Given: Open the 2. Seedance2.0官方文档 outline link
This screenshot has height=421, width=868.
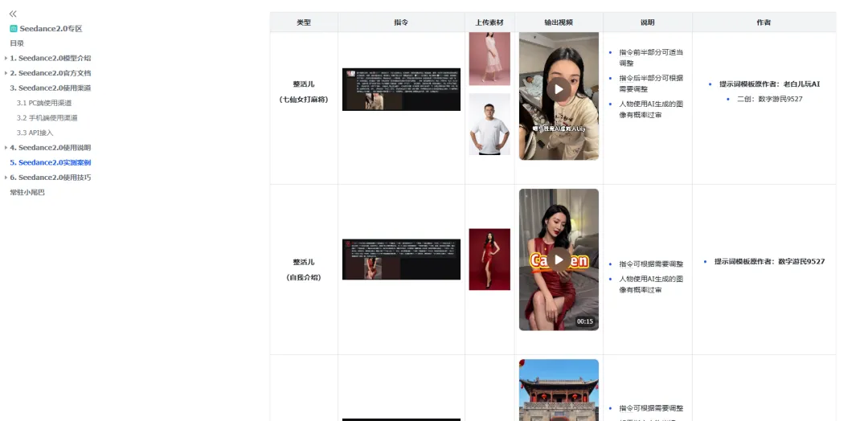Looking at the screenshot, I should pyautogui.click(x=51, y=73).
